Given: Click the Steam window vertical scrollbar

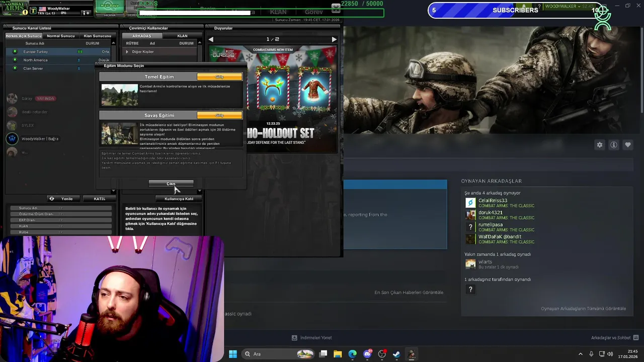Looking at the screenshot, I should click(x=641, y=70).
